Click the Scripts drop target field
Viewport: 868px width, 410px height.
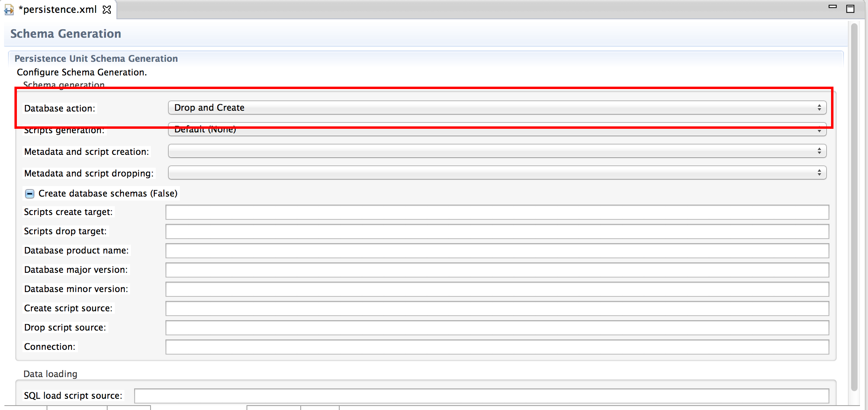497,231
